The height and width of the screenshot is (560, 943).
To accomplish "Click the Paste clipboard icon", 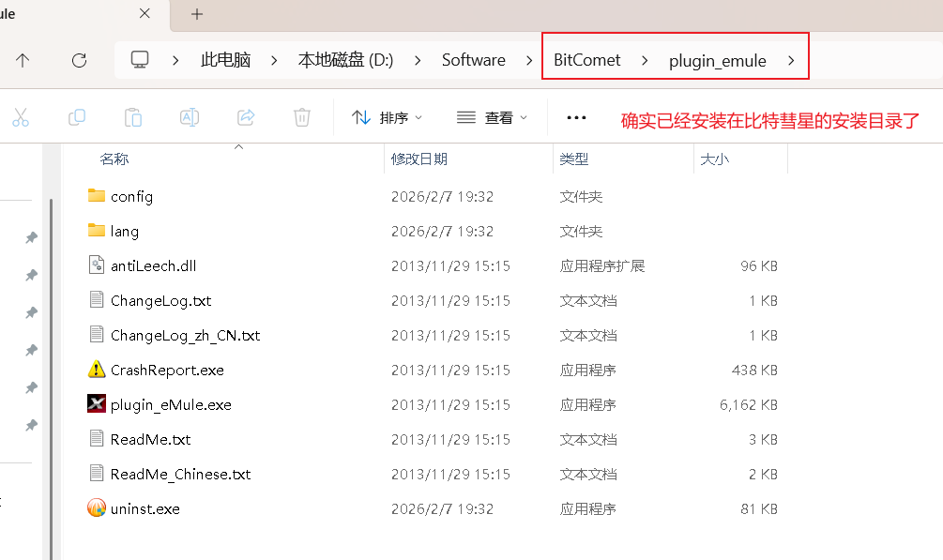I will pos(133,117).
